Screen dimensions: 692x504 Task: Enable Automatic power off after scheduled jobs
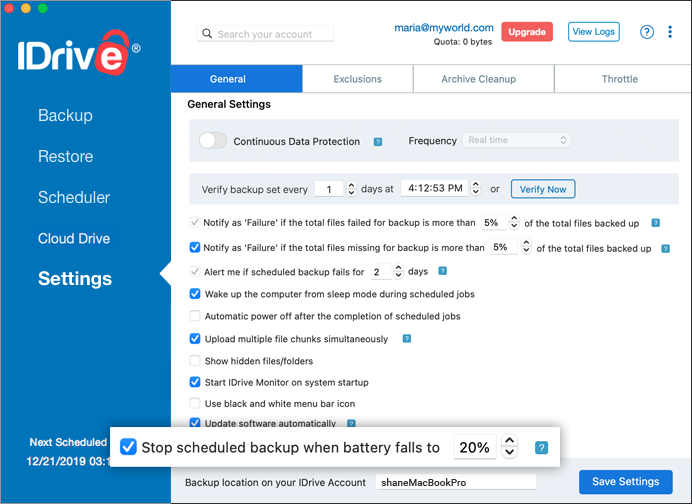195,316
